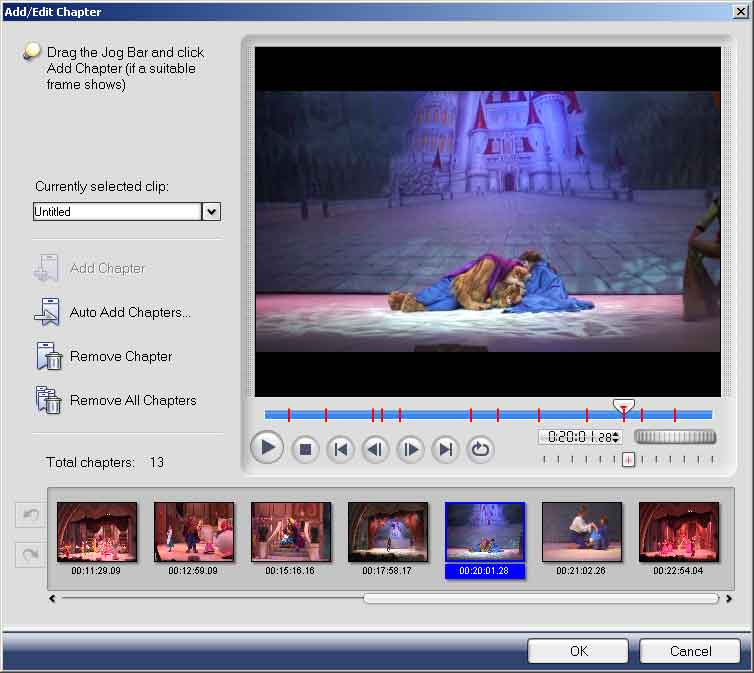Click the first chapter marker on jog bar
This screenshot has width=754, height=673.
tap(289, 415)
